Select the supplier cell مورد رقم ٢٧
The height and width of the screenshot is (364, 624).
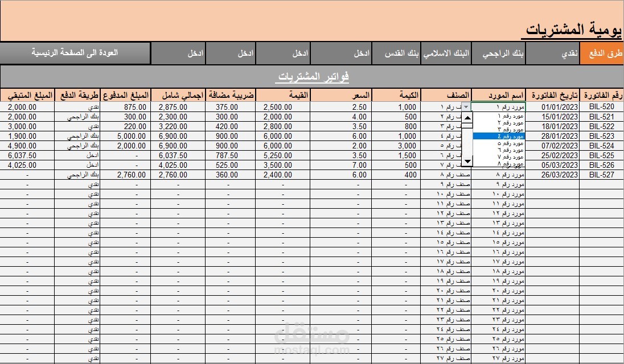[498, 358]
